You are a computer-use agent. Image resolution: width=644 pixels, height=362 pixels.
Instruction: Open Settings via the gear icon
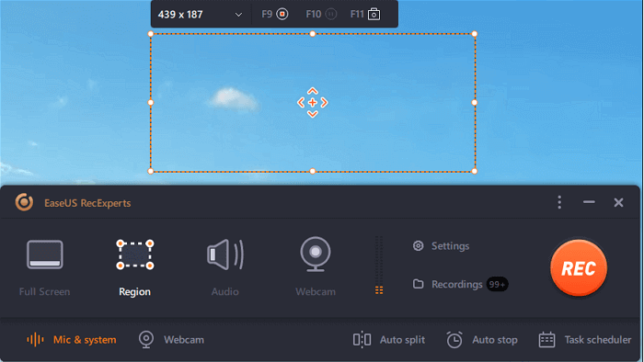pos(418,245)
